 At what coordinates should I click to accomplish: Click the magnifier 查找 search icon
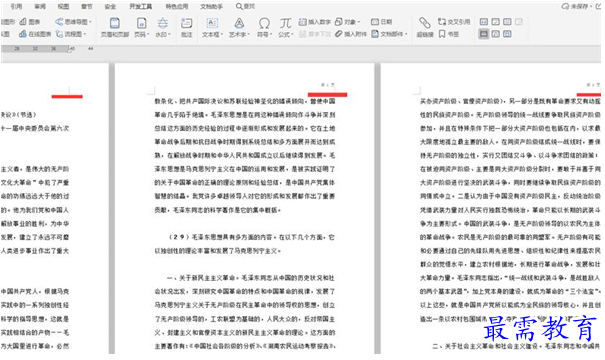coord(239,6)
